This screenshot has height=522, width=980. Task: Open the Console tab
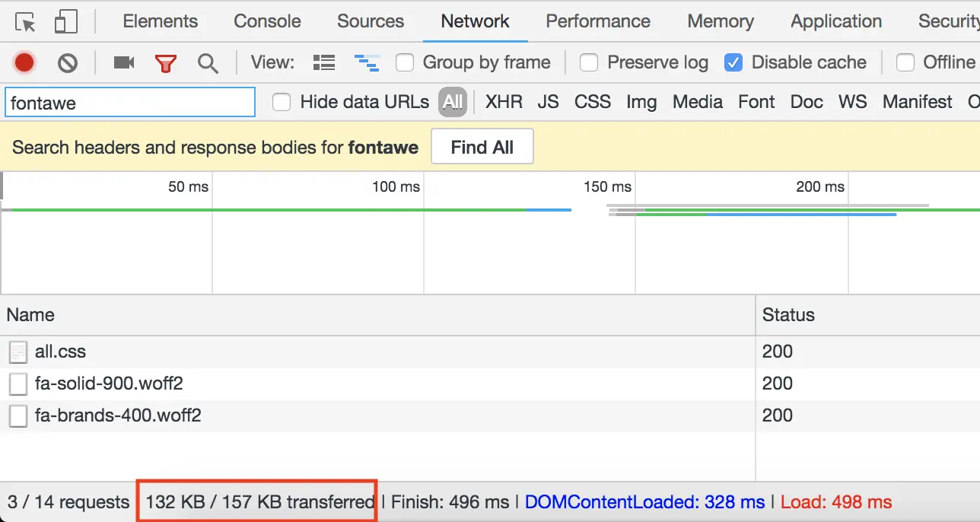267,21
